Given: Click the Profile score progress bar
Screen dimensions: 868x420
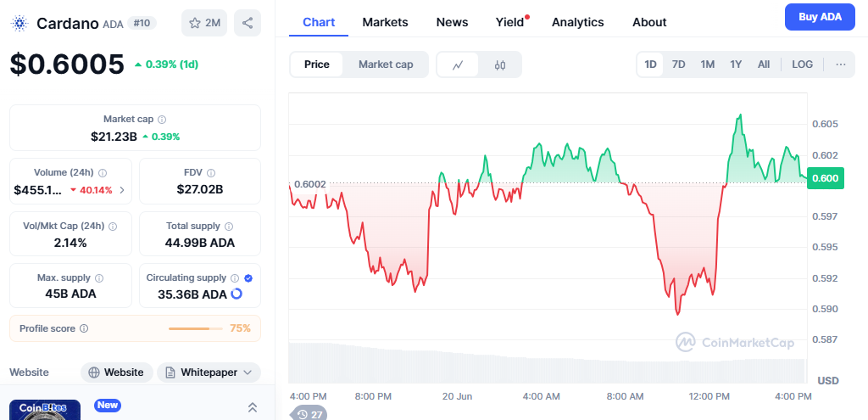Looking at the screenshot, I should pyautogui.click(x=196, y=328).
